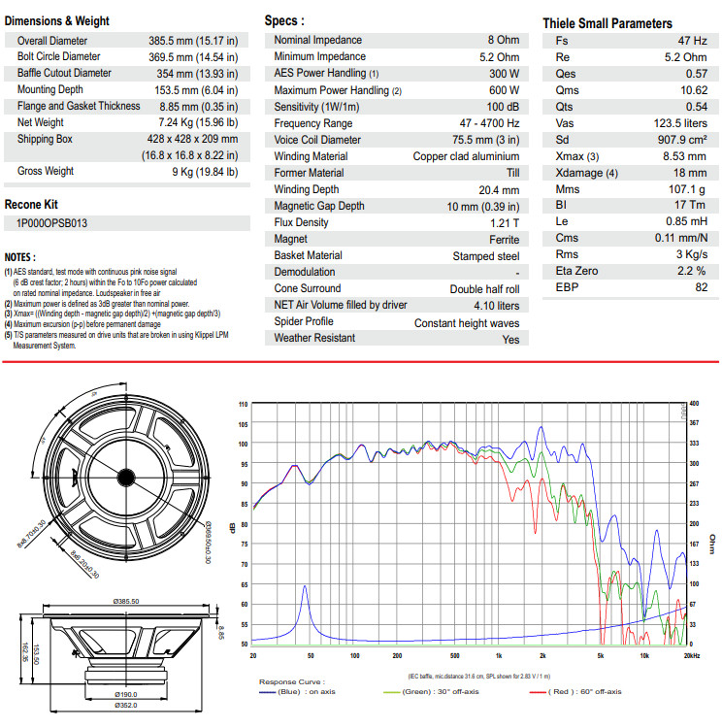The height and width of the screenshot is (728, 722).
Task: Click the Ø190.0 magnet dimension label
Action: coord(126,695)
